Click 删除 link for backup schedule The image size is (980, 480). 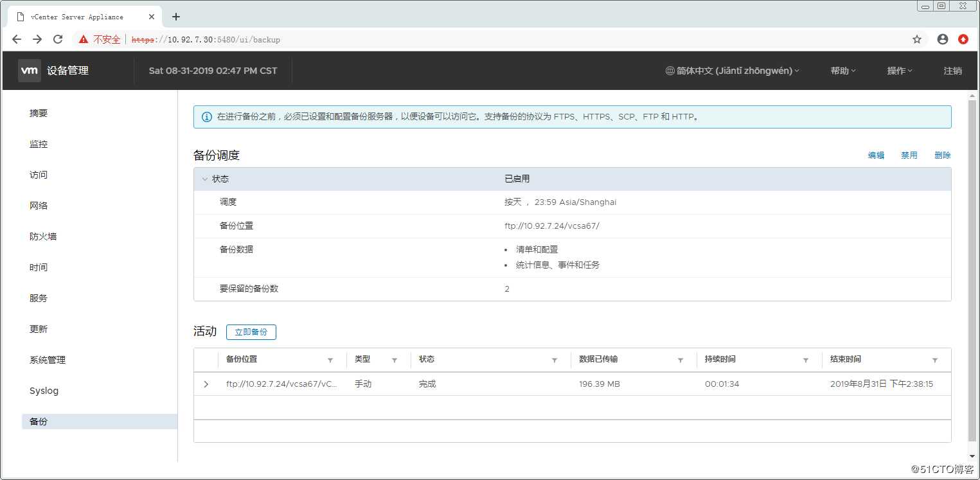point(943,156)
